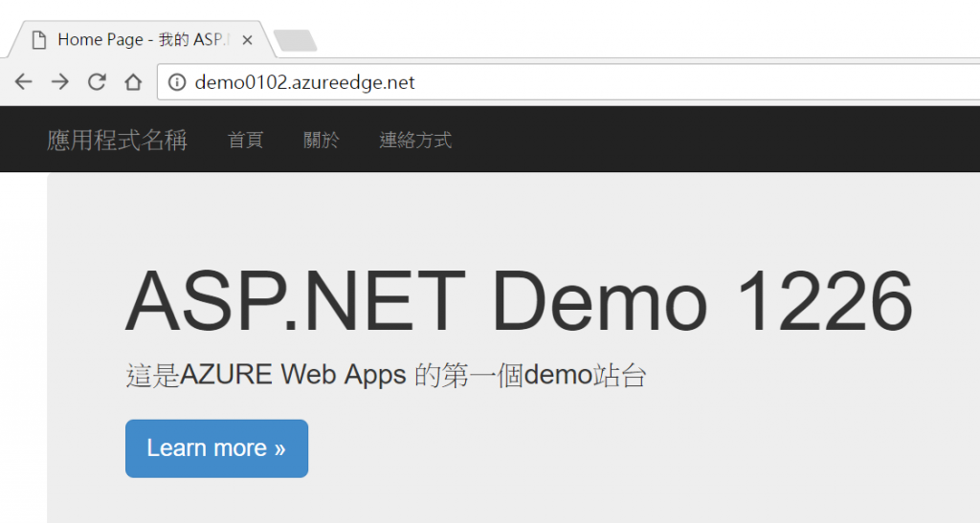Open the 應用程式名稱 brand link
The width and height of the screenshot is (980, 523).
click(117, 140)
